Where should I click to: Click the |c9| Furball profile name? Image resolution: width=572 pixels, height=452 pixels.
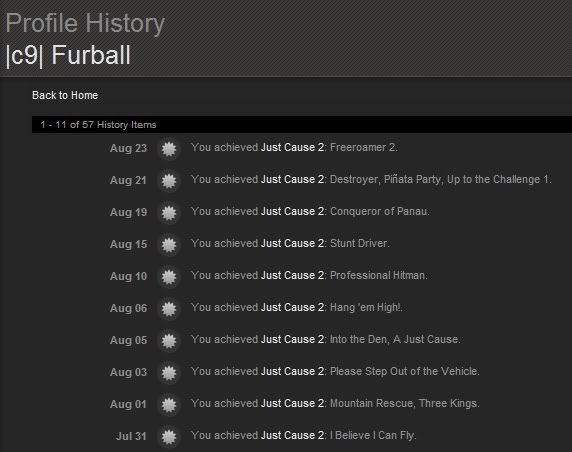(68, 55)
